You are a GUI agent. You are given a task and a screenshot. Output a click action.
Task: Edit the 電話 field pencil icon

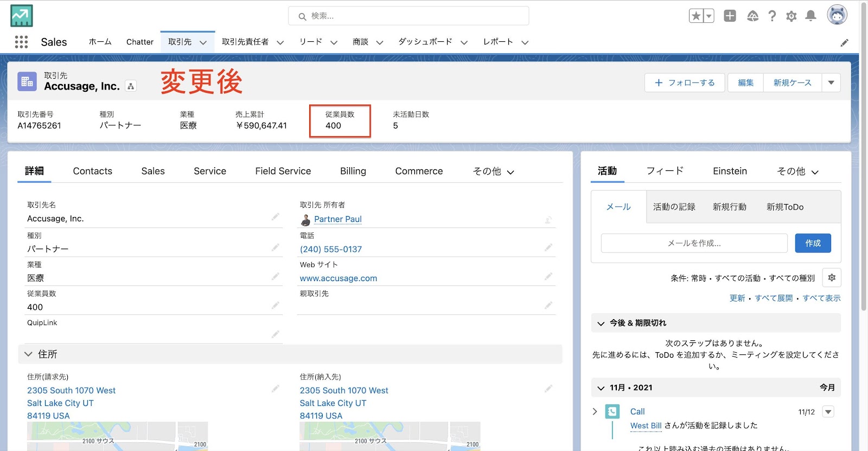pos(548,247)
